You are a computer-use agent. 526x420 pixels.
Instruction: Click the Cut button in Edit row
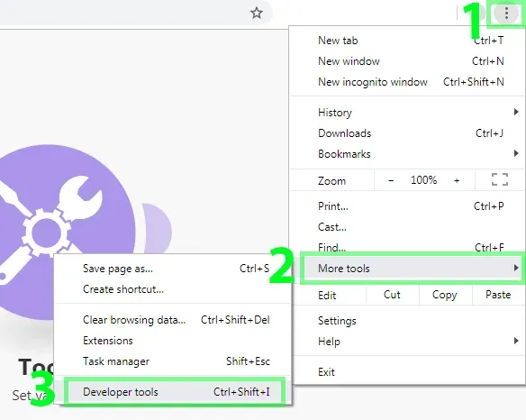[x=392, y=295]
